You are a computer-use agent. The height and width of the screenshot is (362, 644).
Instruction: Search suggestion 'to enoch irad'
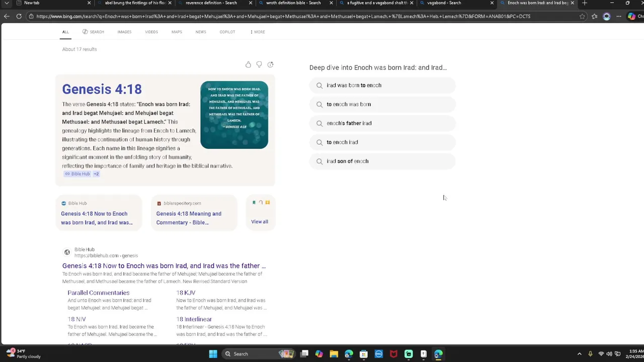click(382, 142)
